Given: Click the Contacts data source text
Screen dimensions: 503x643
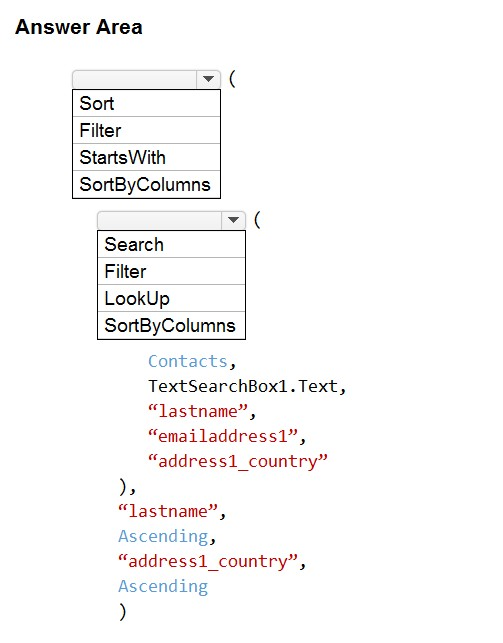Looking at the screenshot, I should 188,361.
